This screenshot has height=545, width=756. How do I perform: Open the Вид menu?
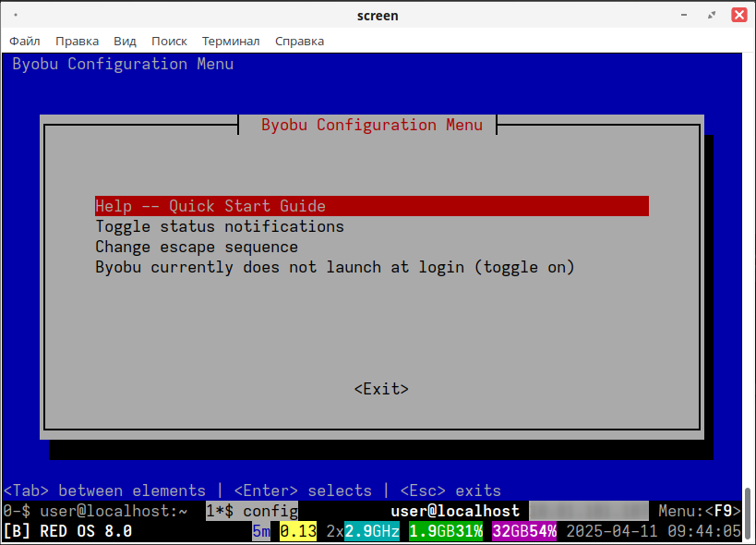pos(125,42)
